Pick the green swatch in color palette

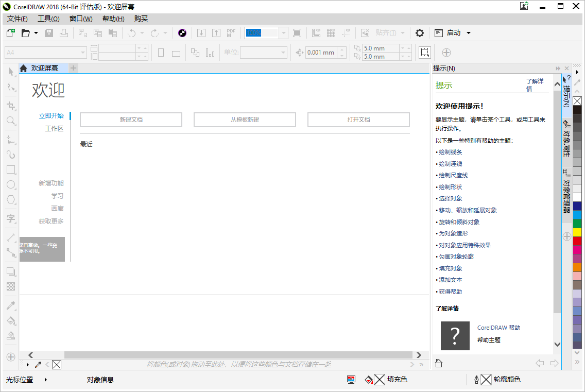click(x=577, y=223)
